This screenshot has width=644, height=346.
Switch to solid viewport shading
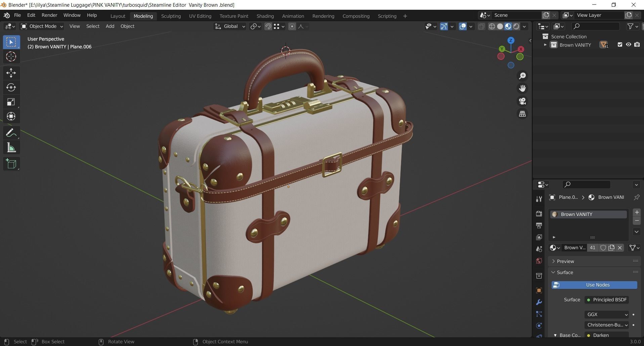500,27
